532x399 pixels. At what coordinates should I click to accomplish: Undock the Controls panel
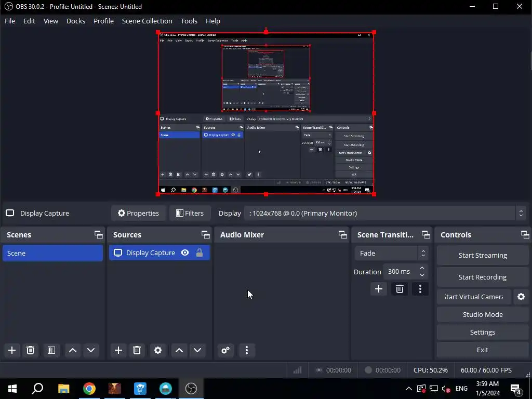(525, 235)
